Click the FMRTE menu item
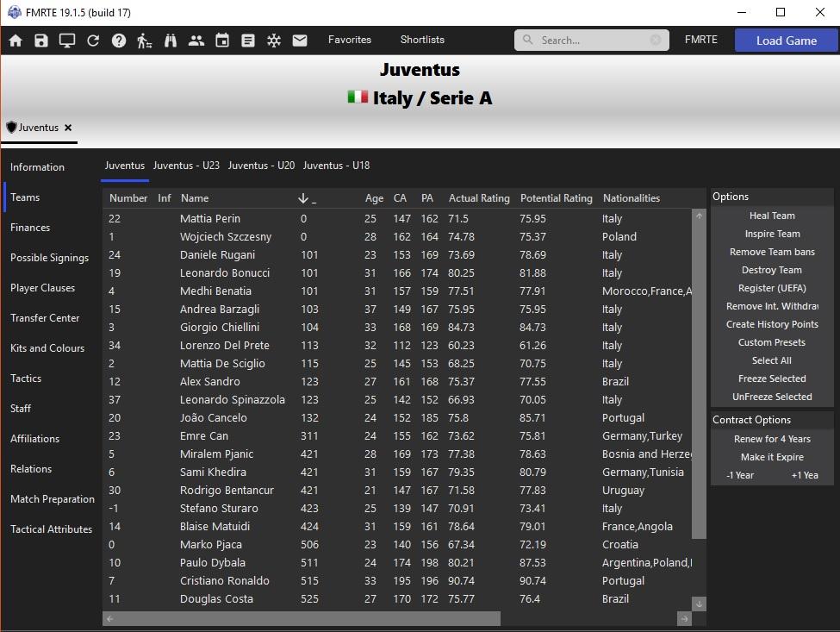 (700, 40)
